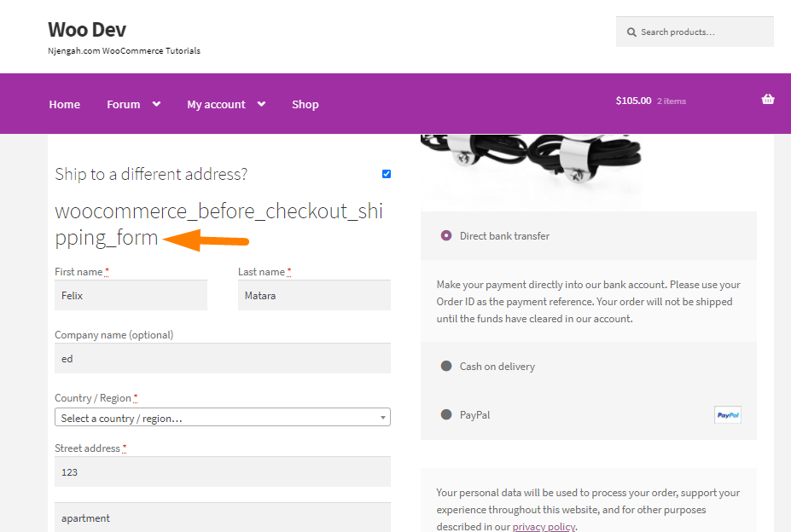This screenshot has height=532, width=791.
Task: Click the apartment address field
Action: point(223,517)
